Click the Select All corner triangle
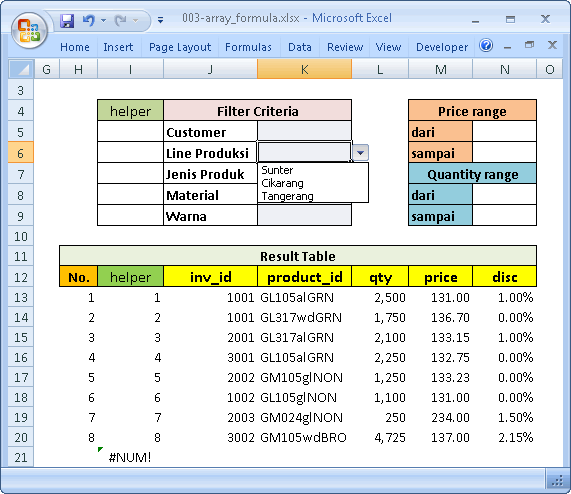Viewport: 571px width, 494px height. (21, 69)
